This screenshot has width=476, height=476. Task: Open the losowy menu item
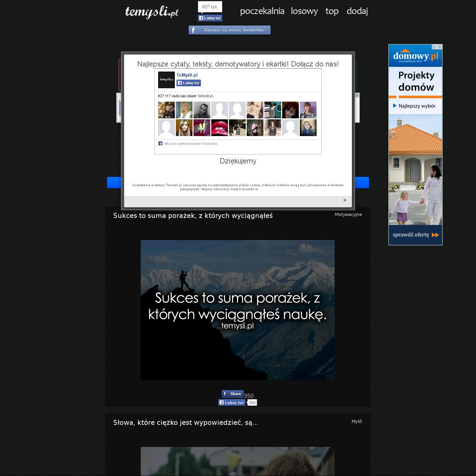[x=304, y=11]
